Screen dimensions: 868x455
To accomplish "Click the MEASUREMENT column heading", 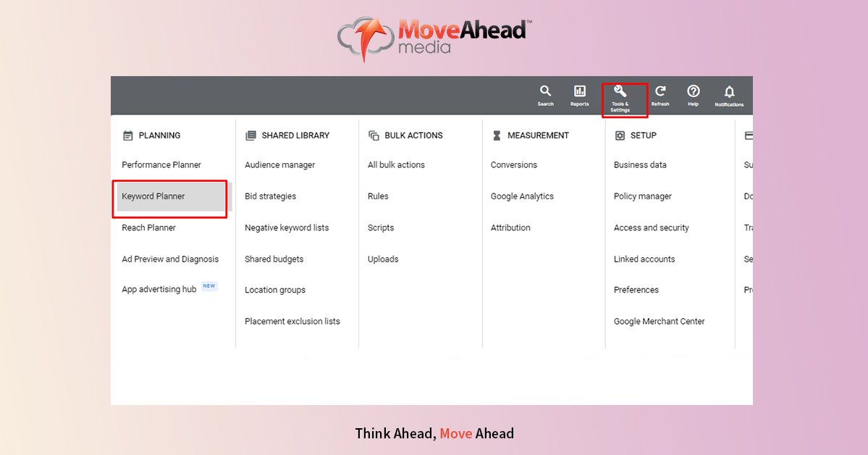I will (538, 135).
